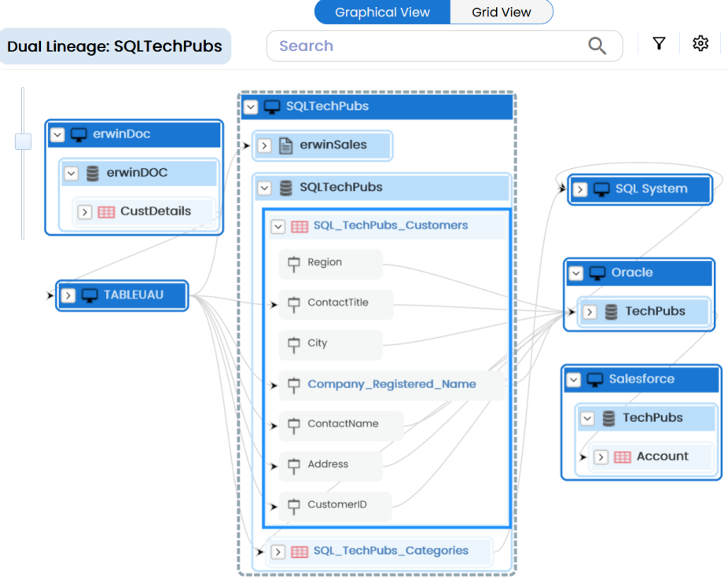Select the Region column text
Image resolution: width=728 pixels, height=579 pixels.
(325, 262)
